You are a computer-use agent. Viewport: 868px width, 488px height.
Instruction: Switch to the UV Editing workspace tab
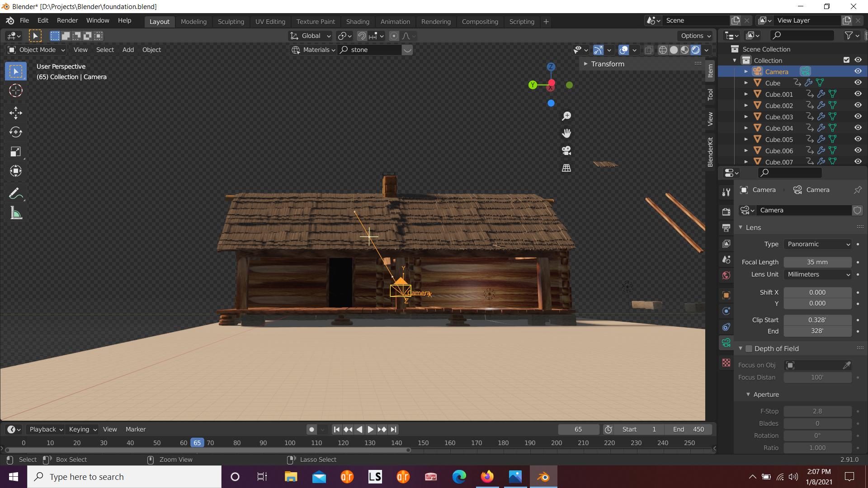coord(270,21)
